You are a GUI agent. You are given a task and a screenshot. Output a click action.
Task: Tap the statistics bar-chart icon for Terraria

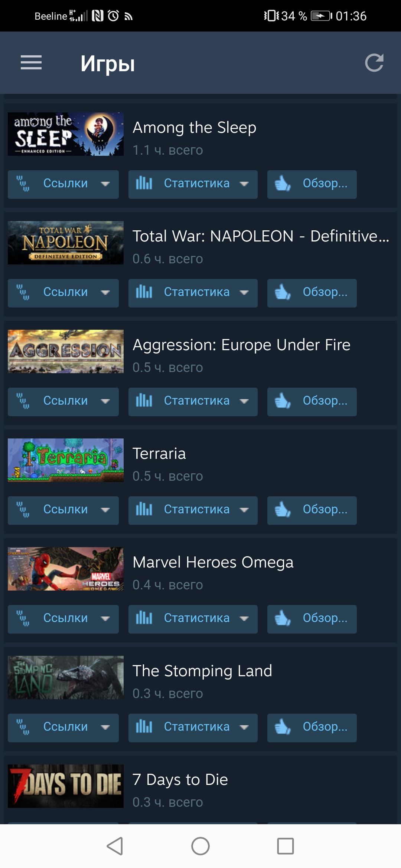[144, 509]
